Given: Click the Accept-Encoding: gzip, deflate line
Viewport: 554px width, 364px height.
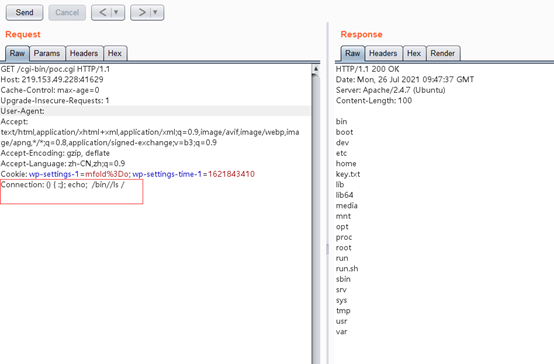Looking at the screenshot, I should tap(55, 153).
